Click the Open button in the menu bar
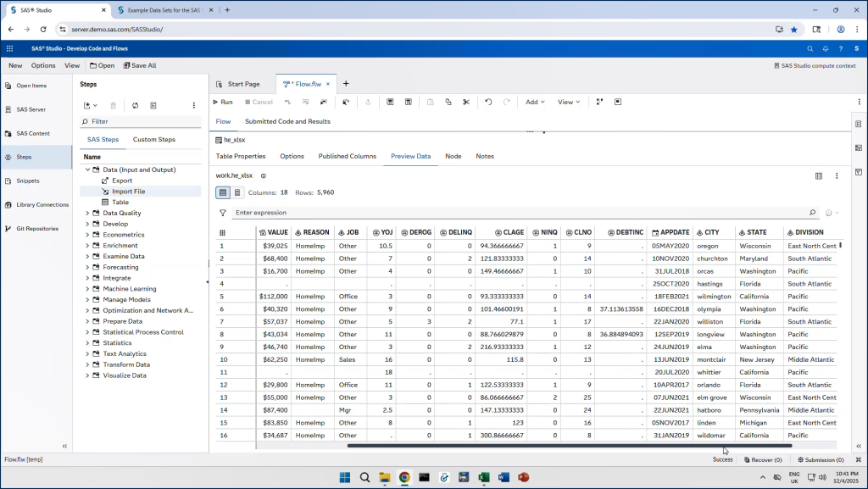868x489 pixels. click(103, 65)
